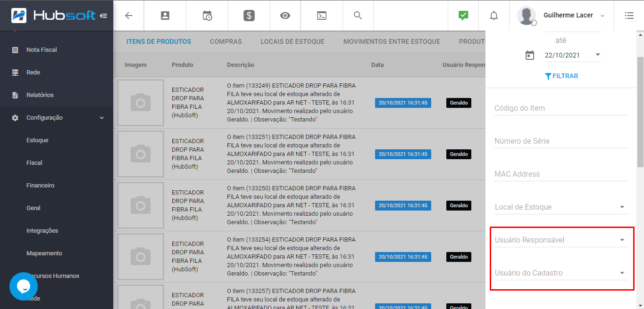The image size is (644, 309).
Task: Click image placeholder for item 133254
Action: pyautogui.click(x=141, y=257)
